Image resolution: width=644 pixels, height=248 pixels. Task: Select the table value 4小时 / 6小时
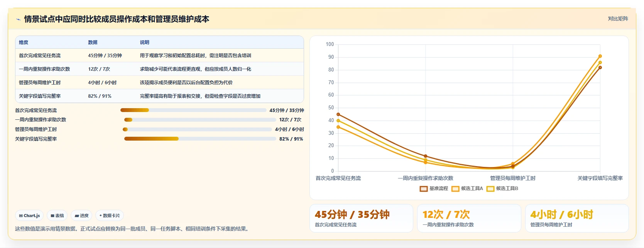[102, 83]
